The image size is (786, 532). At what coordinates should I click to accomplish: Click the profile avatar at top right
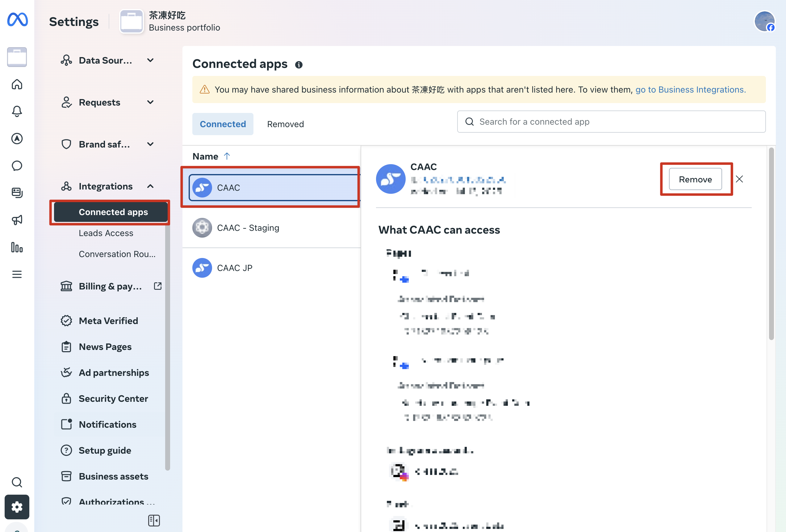click(765, 21)
